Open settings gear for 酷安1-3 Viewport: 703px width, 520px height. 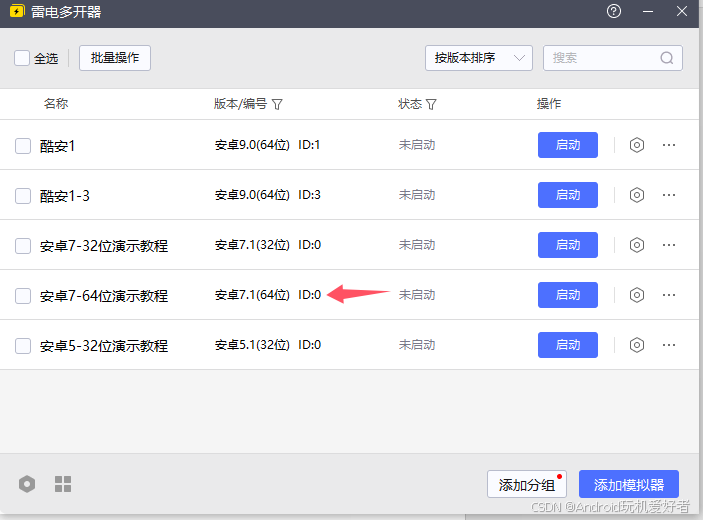(637, 195)
